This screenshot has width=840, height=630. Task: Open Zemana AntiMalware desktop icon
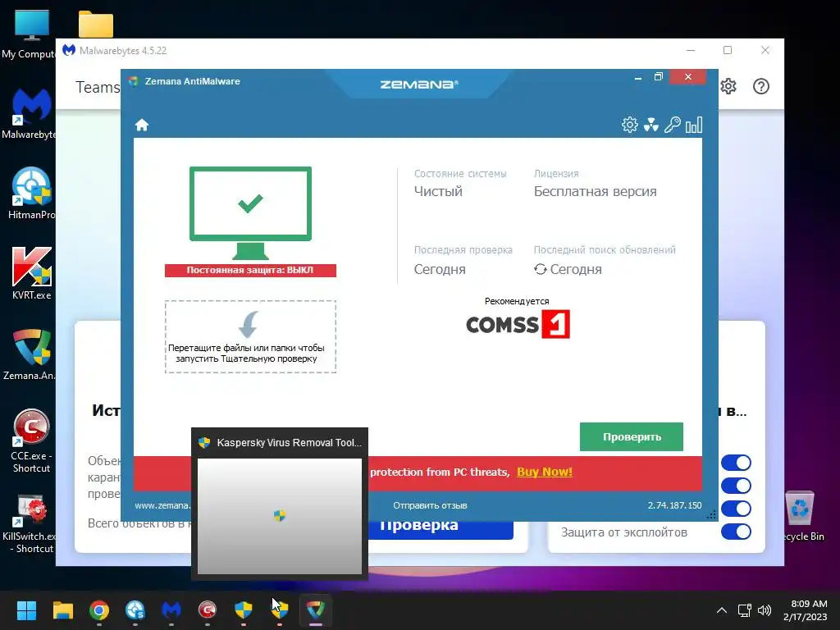pos(30,354)
